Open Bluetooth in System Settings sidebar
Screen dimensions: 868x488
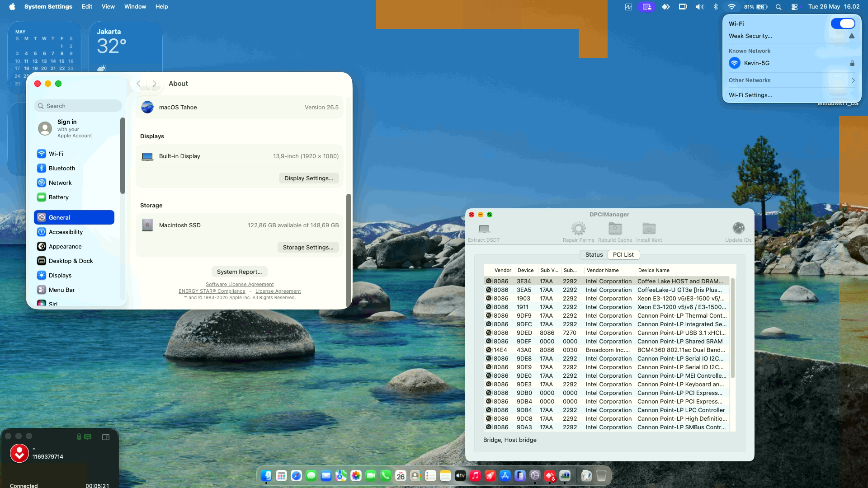click(74, 168)
